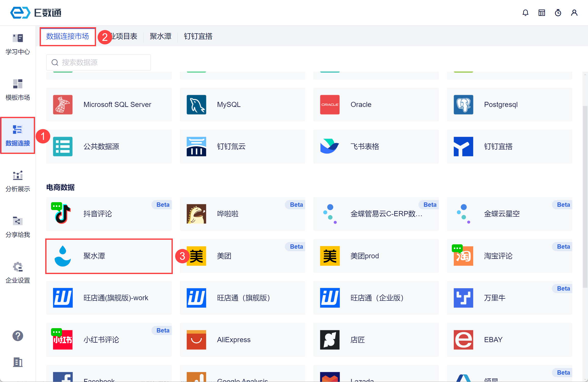Click the table list icon in header

[x=541, y=13]
